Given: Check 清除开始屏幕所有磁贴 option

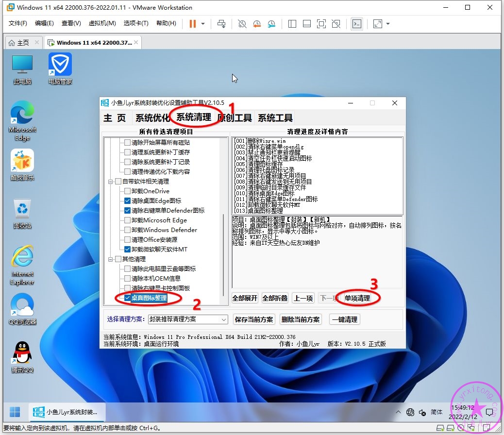Looking at the screenshot, I should click(x=128, y=142).
